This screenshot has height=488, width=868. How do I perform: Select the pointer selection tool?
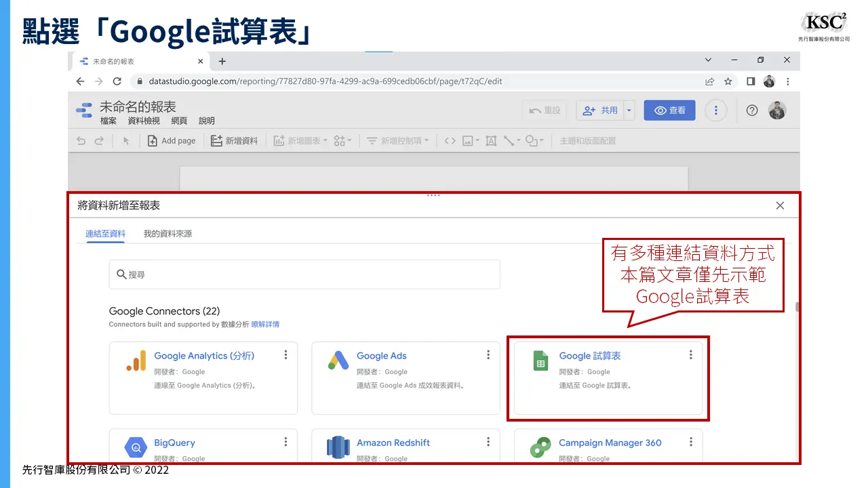(x=125, y=141)
